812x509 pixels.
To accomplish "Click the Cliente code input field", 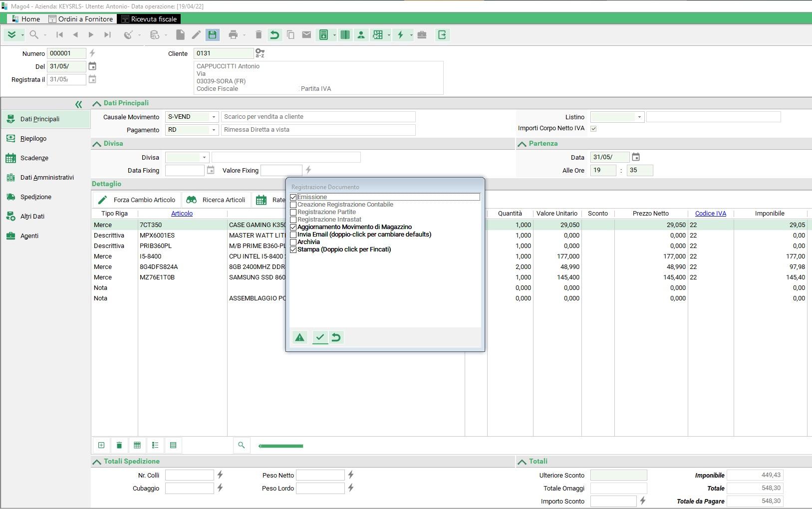I will (223, 53).
